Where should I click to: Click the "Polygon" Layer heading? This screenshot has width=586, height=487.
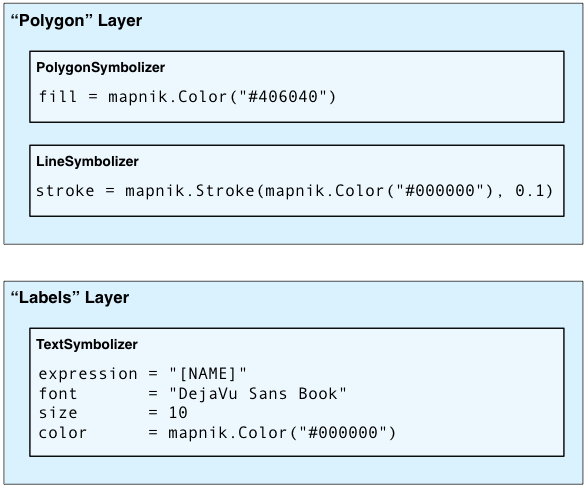click(76, 21)
